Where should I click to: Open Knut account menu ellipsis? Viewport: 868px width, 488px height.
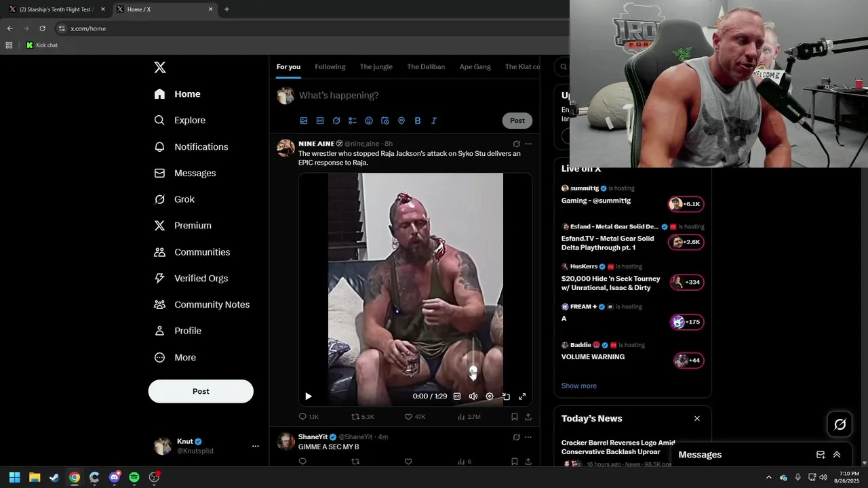(x=256, y=446)
